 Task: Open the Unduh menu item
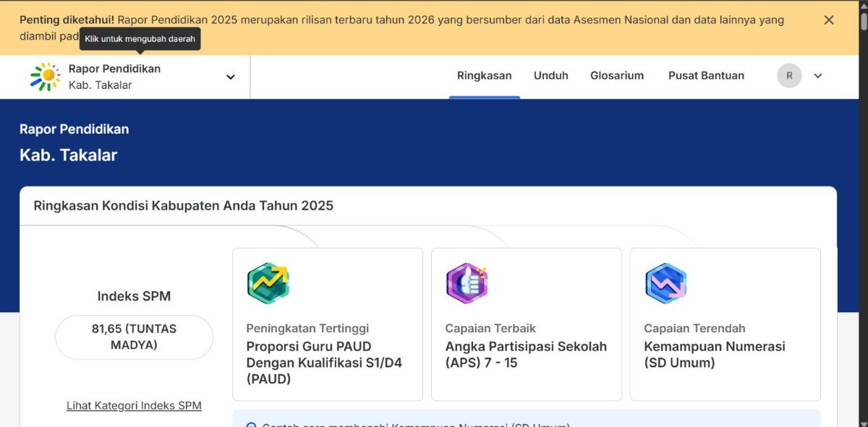(550, 75)
